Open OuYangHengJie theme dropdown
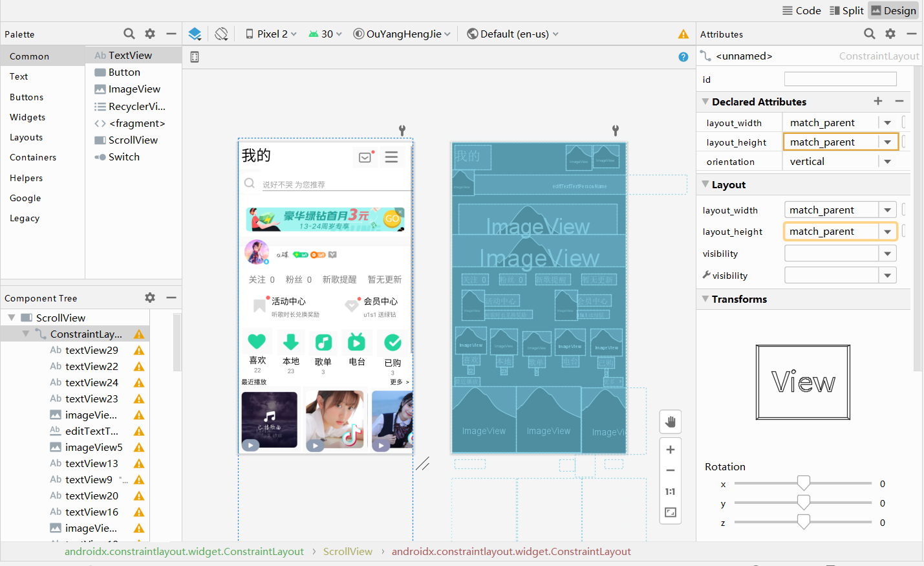924x566 pixels. (x=402, y=34)
